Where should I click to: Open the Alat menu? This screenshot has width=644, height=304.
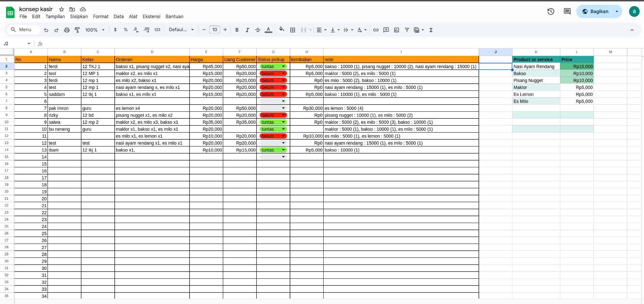coord(133,17)
